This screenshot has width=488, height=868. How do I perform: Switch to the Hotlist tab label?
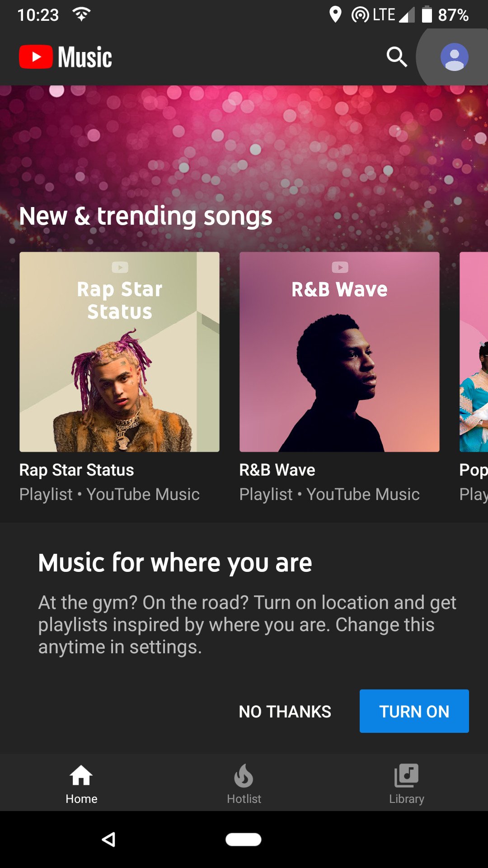tap(244, 799)
